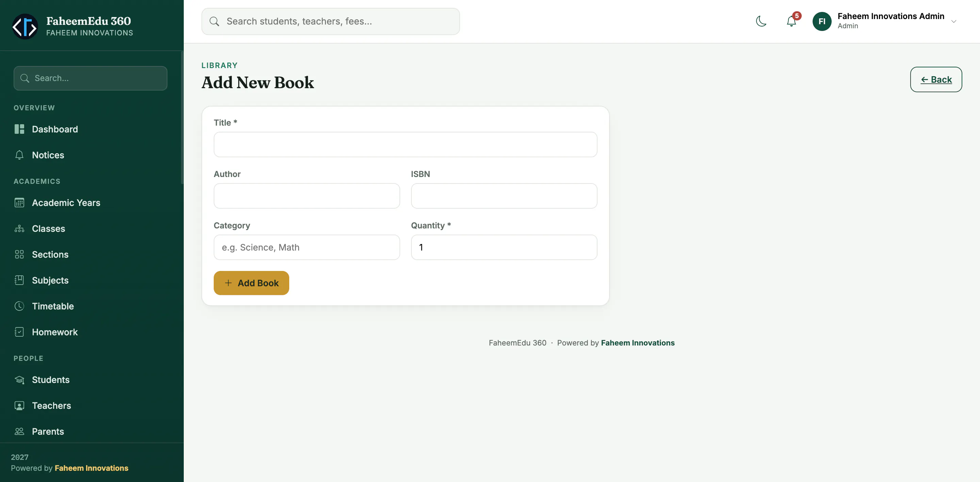Go back using the Back button

(936, 80)
